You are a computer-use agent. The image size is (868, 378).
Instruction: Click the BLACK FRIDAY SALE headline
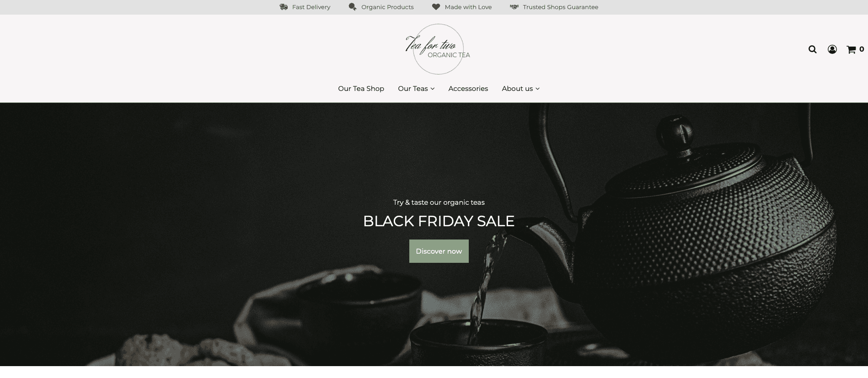[439, 221]
